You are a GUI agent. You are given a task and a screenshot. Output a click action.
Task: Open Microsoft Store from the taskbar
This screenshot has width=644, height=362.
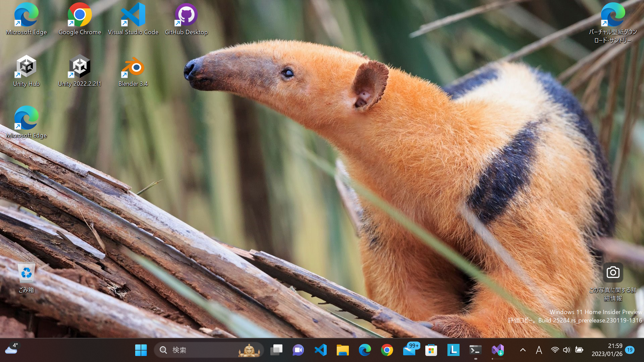pos(431,350)
